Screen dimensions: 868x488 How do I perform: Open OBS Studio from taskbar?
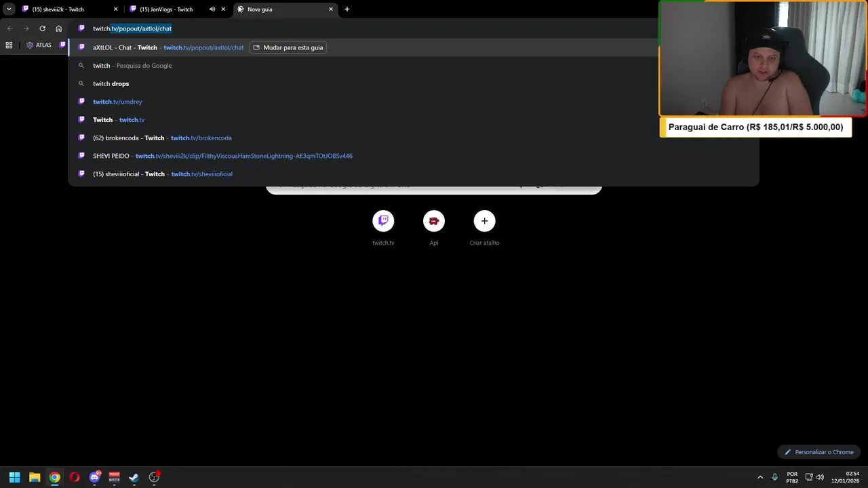click(154, 477)
